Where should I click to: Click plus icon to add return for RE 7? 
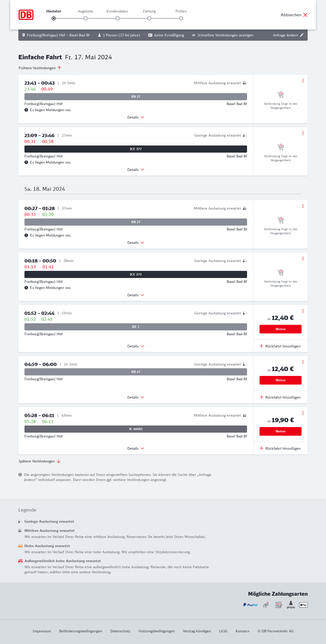(261, 346)
